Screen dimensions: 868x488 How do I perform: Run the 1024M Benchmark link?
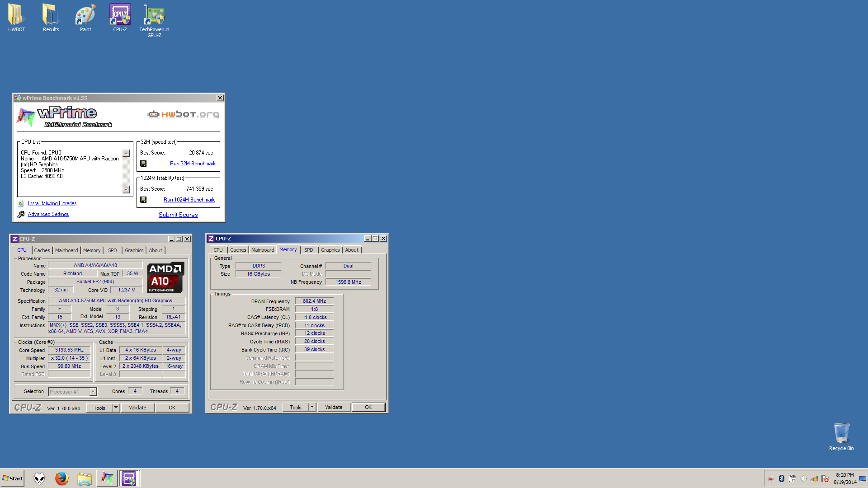tap(189, 200)
